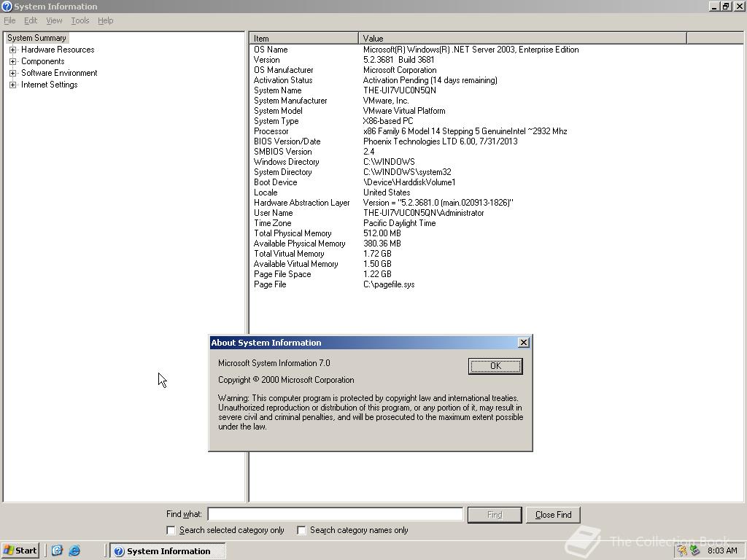747x560 pixels.
Task: Click the System Information title bar icon
Action: coord(7,6)
